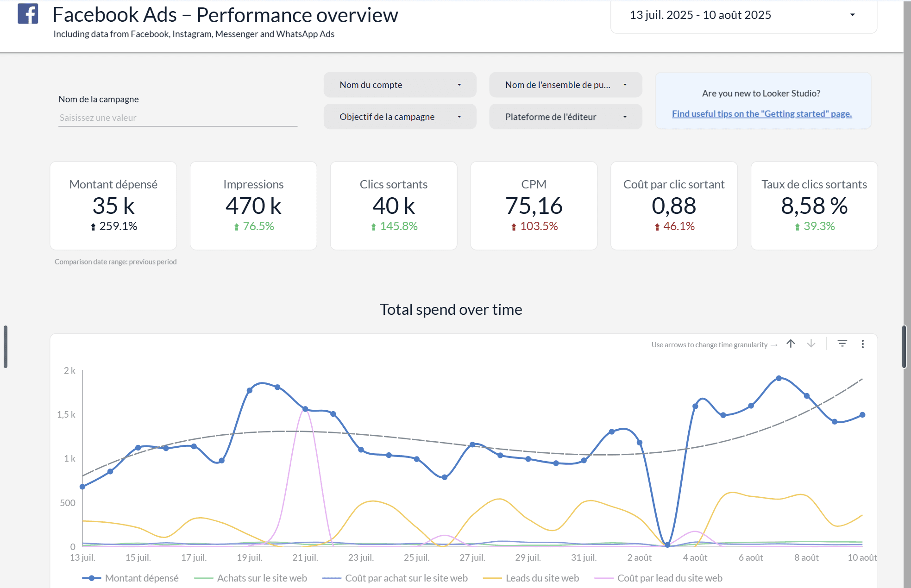The width and height of the screenshot is (911, 588).
Task: Click the down arrow to refine time granularity
Action: 811,344
